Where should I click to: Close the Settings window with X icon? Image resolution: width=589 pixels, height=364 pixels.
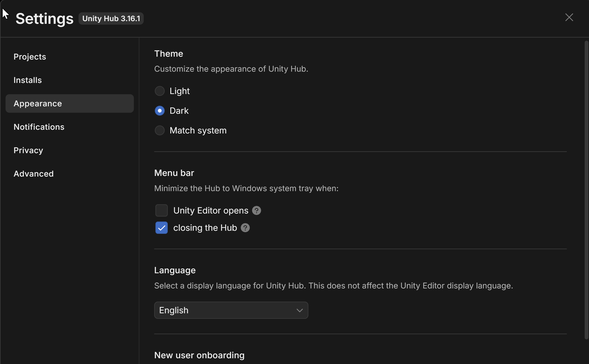tap(569, 17)
